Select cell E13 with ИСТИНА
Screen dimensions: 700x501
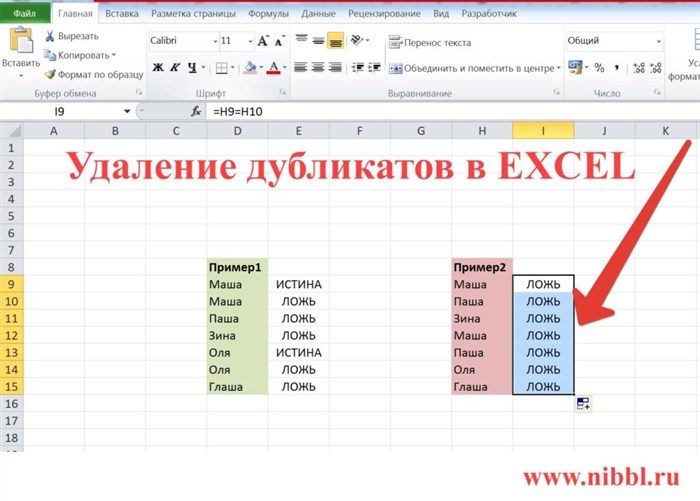pos(298,352)
